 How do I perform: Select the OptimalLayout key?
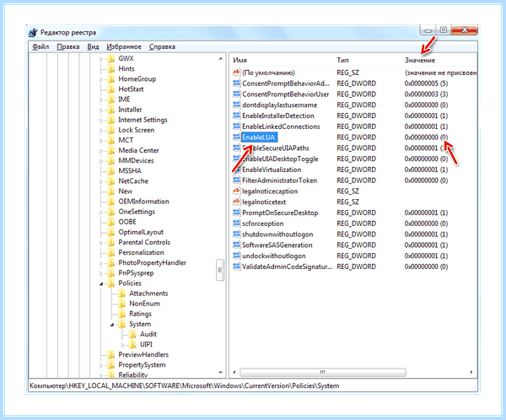[141, 232]
